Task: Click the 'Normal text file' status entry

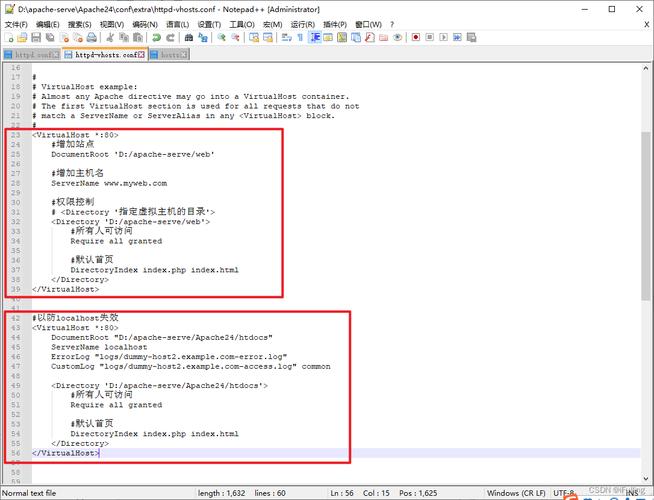Action: [x=29, y=493]
